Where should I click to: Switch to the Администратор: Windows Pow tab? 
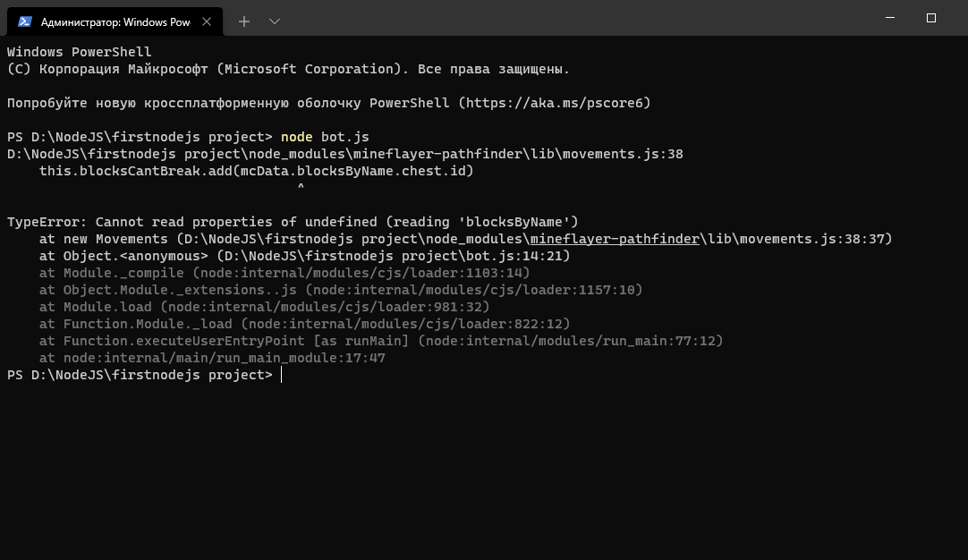pos(116,21)
